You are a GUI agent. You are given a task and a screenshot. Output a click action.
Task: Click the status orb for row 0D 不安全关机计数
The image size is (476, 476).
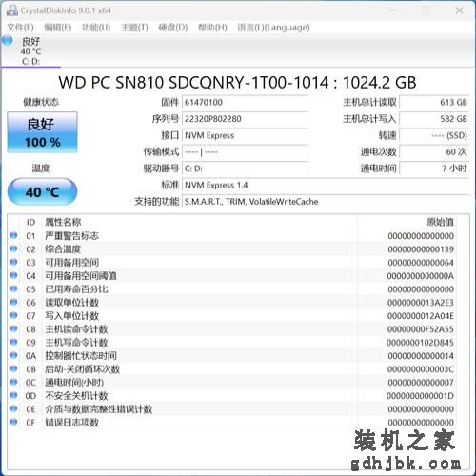click(x=13, y=395)
